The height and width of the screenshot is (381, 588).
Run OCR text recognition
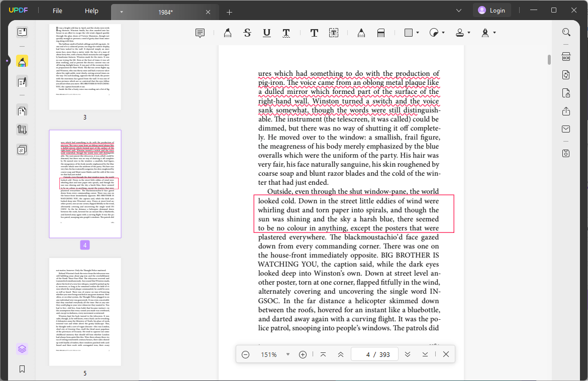pyautogui.click(x=566, y=57)
